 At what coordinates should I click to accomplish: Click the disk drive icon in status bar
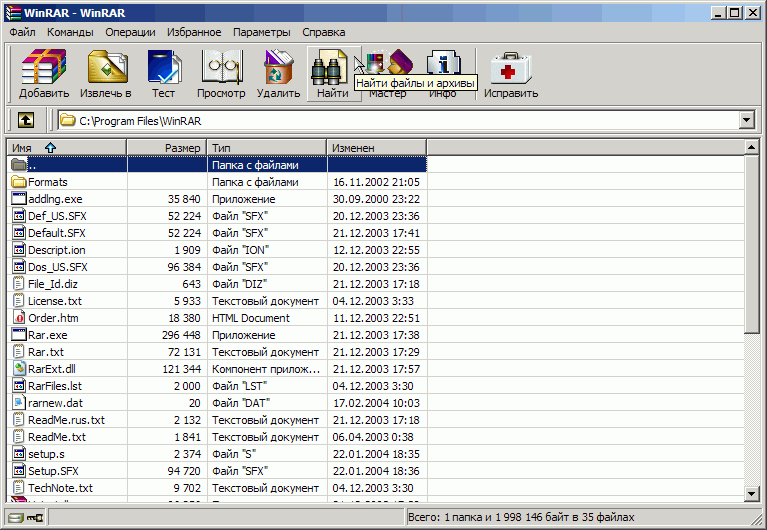click(16, 517)
